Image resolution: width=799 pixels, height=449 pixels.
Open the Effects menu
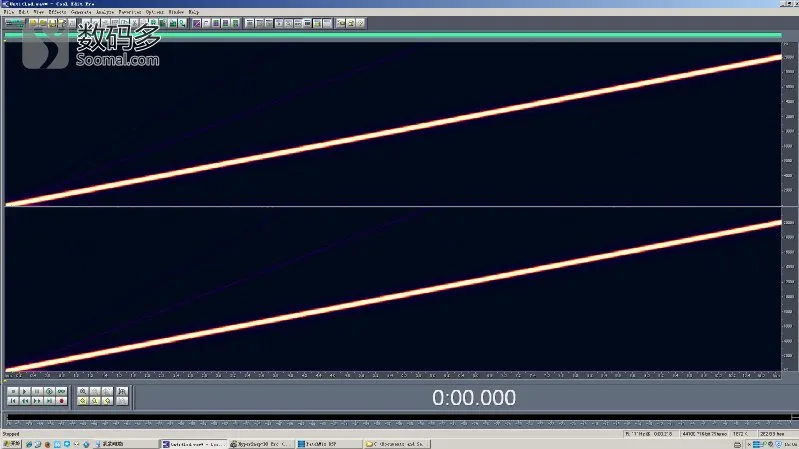[x=57, y=12]
